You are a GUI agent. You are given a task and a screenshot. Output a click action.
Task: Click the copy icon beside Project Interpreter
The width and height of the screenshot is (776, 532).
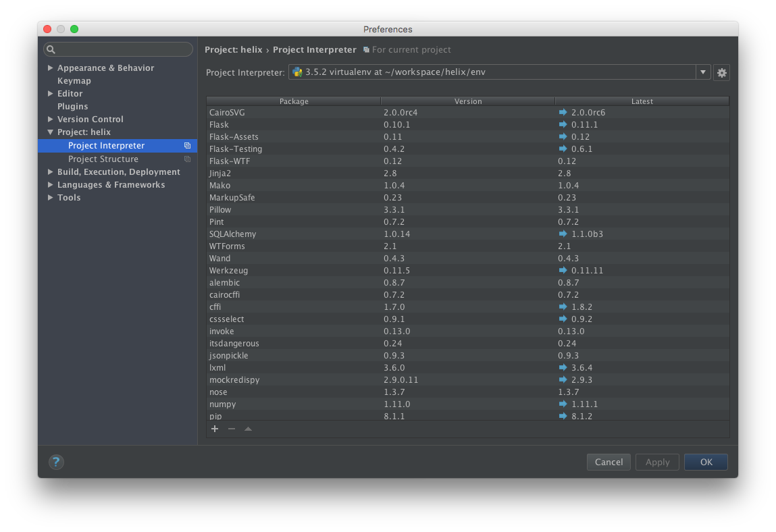[187, 146]
